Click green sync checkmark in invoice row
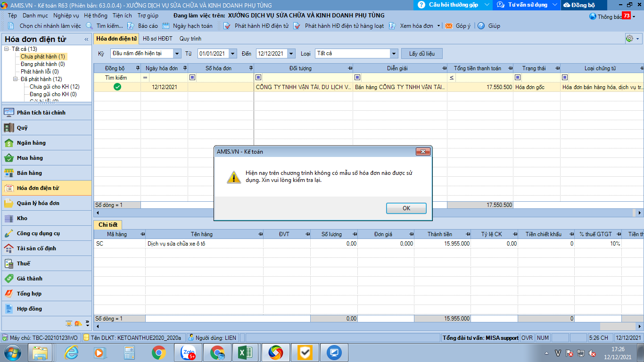Image resolution: width=644 pixels, height=362 pixels. tap(117, 87)
